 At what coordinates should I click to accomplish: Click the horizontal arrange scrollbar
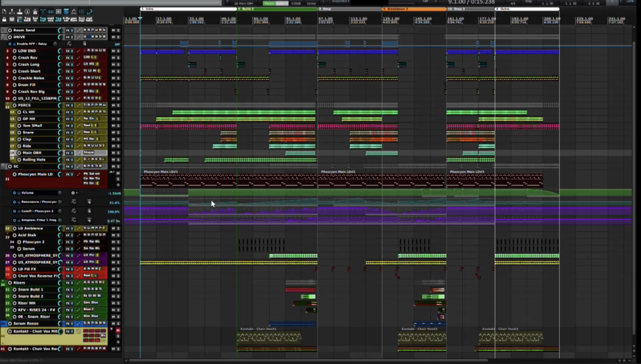(308, 361)
